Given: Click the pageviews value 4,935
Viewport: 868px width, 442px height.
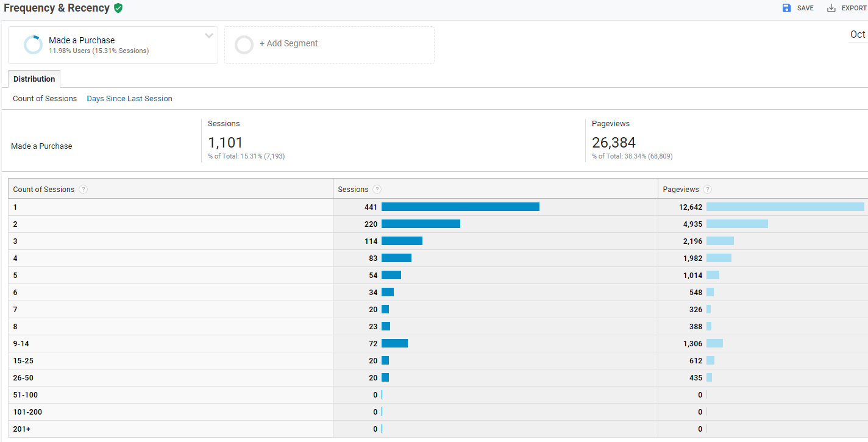Looking at the screenshot, I should tap(693, 224).
